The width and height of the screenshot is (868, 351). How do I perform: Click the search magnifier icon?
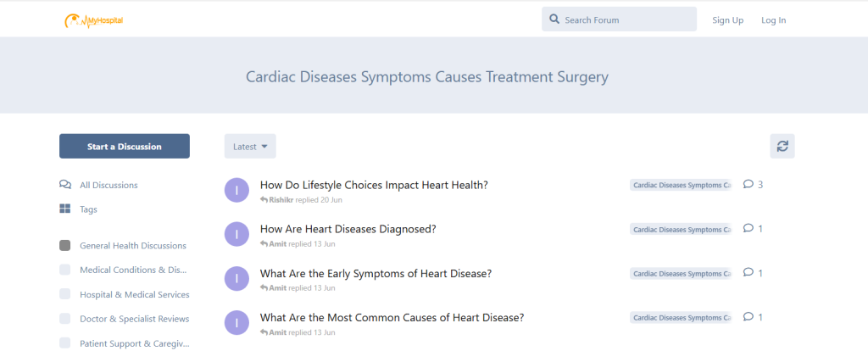pos(554,19)
